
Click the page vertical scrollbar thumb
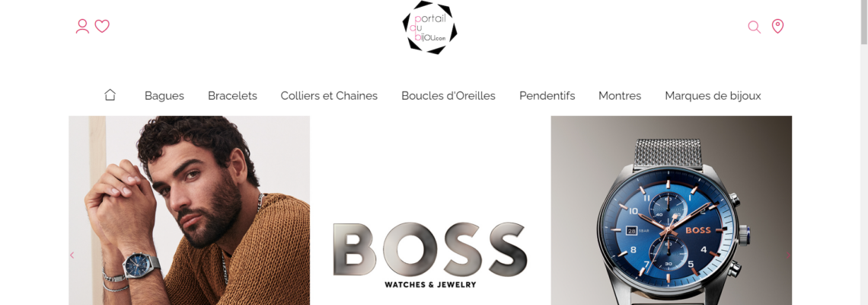[x=863, y=22]
